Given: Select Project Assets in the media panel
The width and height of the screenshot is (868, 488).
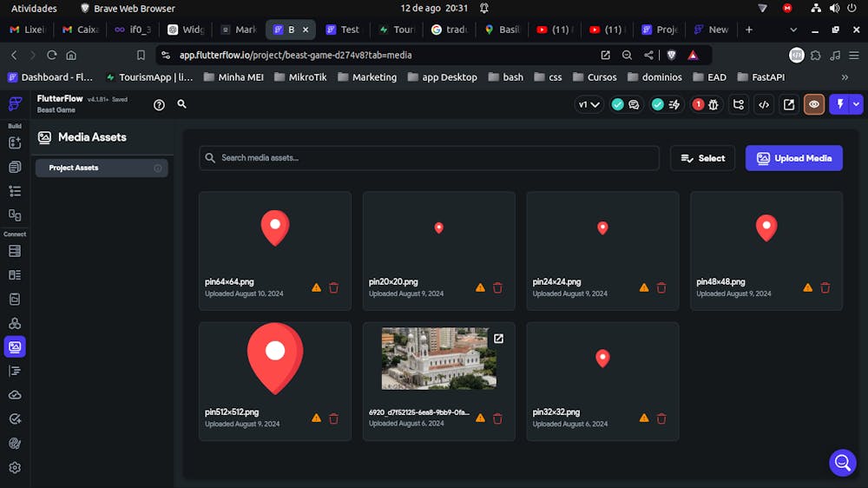Looking at the screenshot, I should coord(74,168).
